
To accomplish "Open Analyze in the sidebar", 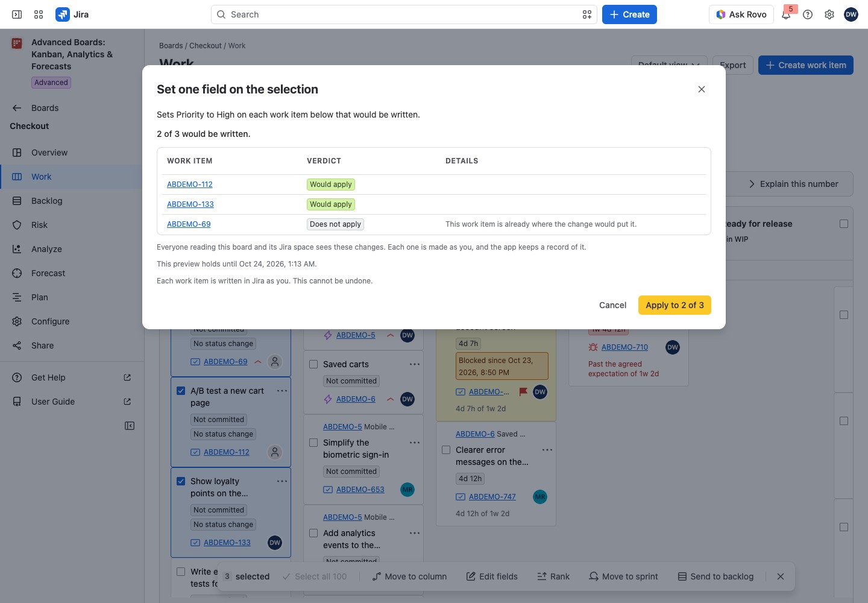I will click(x=72, y=249).
